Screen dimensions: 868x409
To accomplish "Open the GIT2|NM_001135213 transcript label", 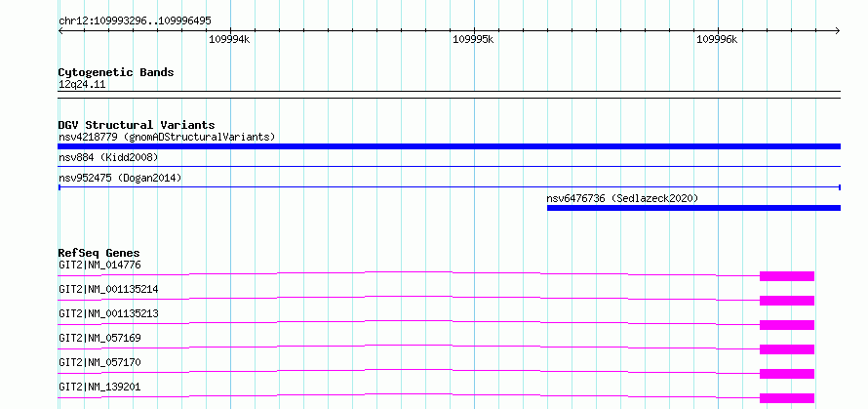I will pos(108,313).
